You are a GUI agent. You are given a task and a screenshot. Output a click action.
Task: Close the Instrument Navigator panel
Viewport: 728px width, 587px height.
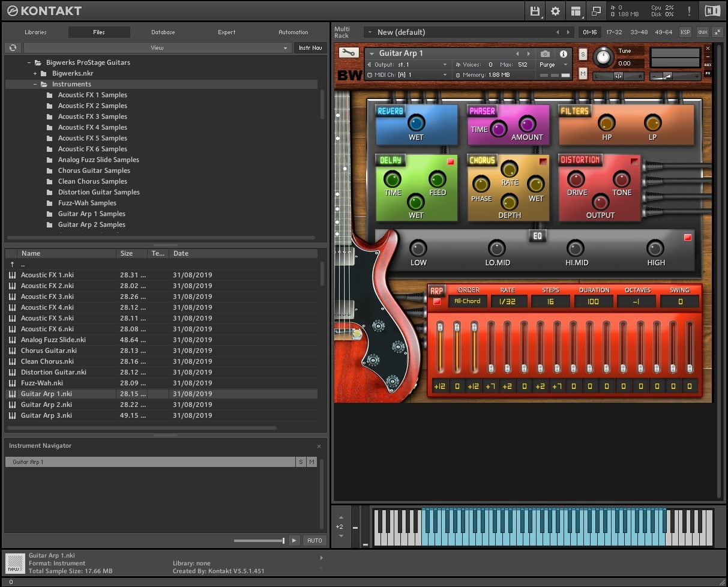click(x=319, y=446)
